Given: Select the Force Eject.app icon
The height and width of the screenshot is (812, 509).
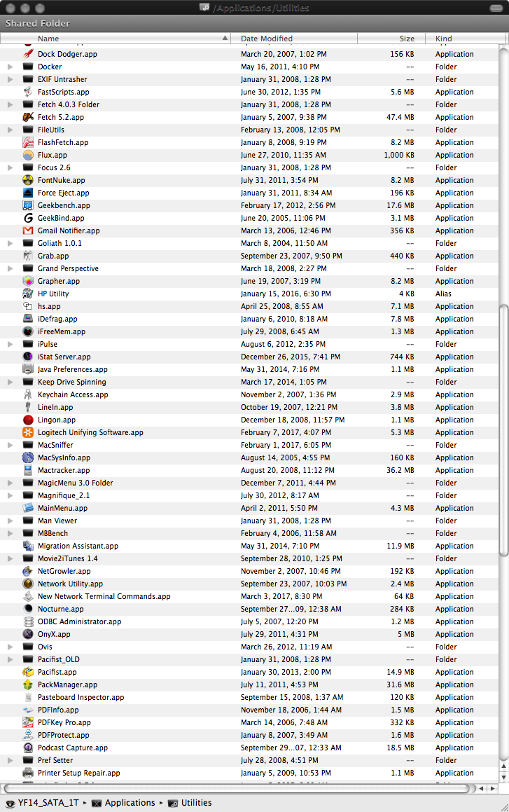Looking at the screenshot, I should tap(29, 193).
